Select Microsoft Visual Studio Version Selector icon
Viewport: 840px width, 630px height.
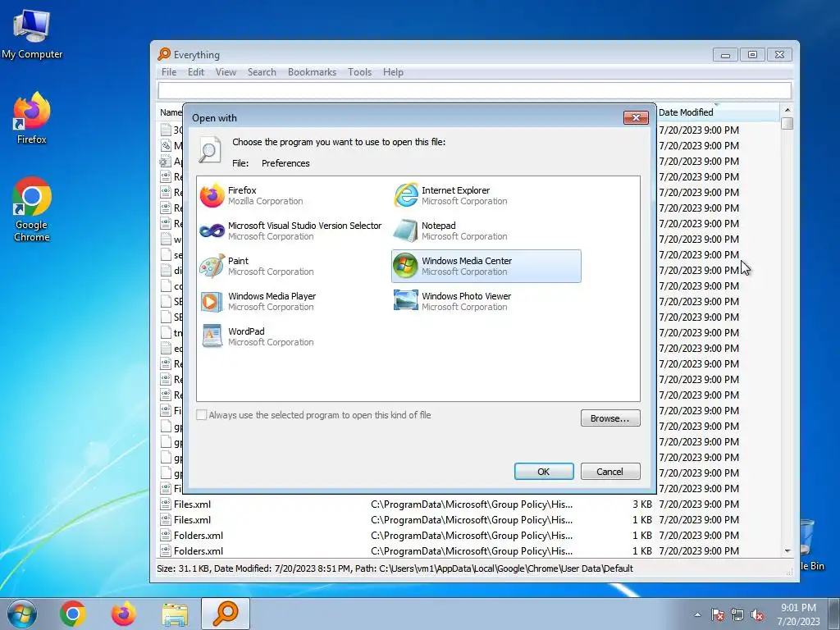pyautogui.click(x=212, y=231)
